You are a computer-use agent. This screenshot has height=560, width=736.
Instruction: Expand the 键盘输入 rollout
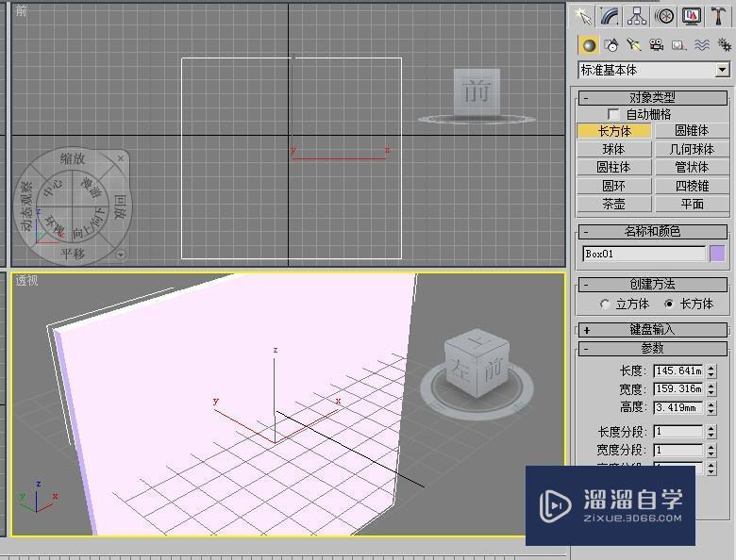coord(652,330)
